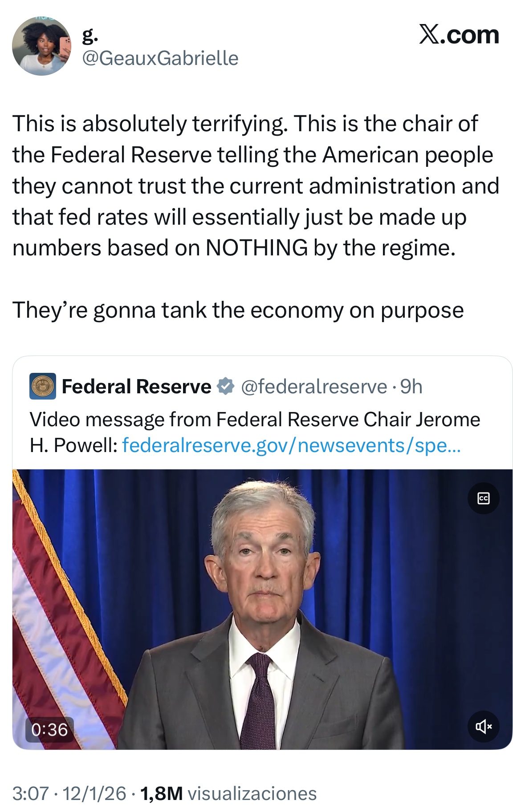The width and height of the screenshot is (513, 812).
Task: Click the X.com logo
Action: click(459, 34)
